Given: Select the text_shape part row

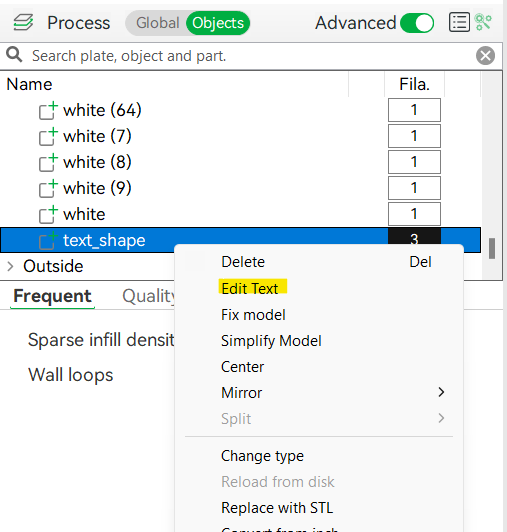Looking at the screenshot, I should tap(240, 240).
